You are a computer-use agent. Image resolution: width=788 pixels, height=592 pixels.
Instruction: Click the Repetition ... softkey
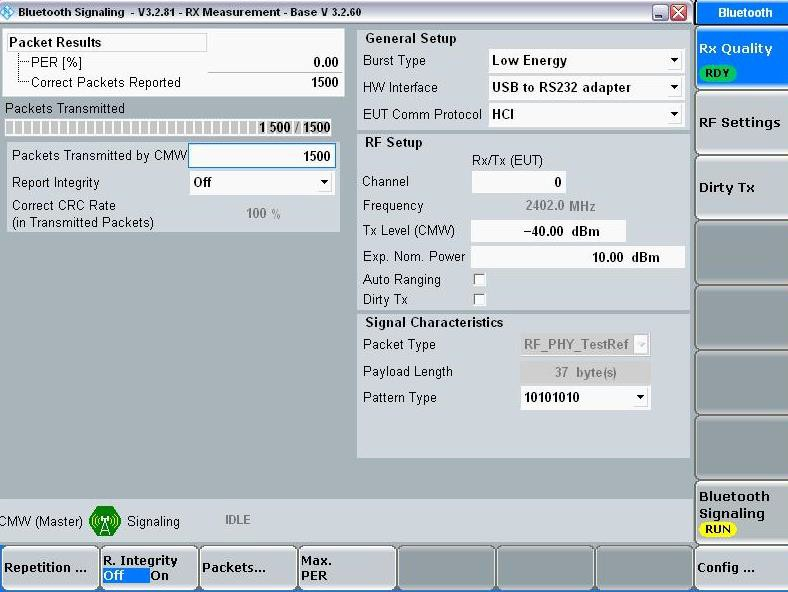(49, 568)
